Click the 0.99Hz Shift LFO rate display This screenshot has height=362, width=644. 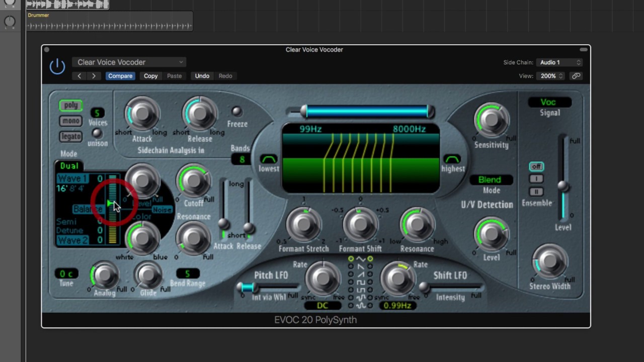coord(397,305)
